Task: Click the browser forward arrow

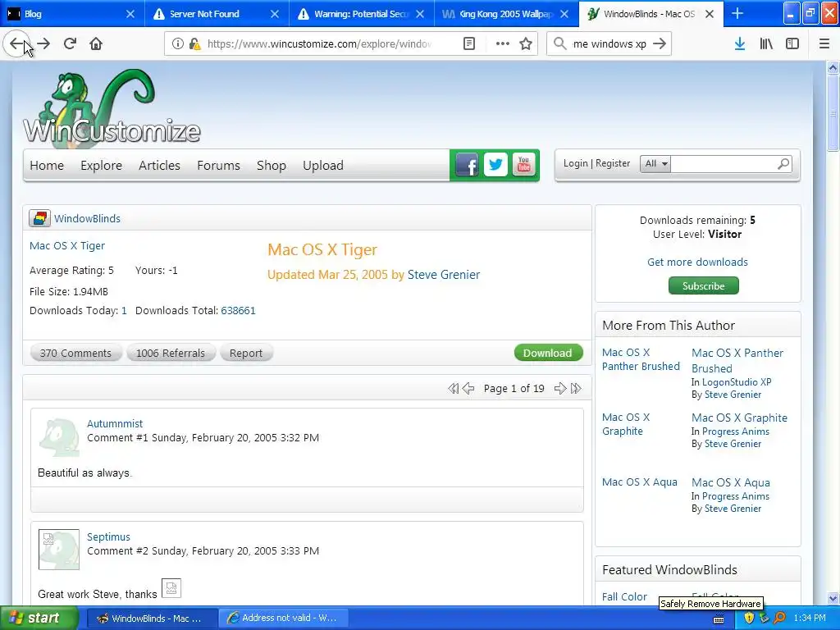Action: pos(43,43)
